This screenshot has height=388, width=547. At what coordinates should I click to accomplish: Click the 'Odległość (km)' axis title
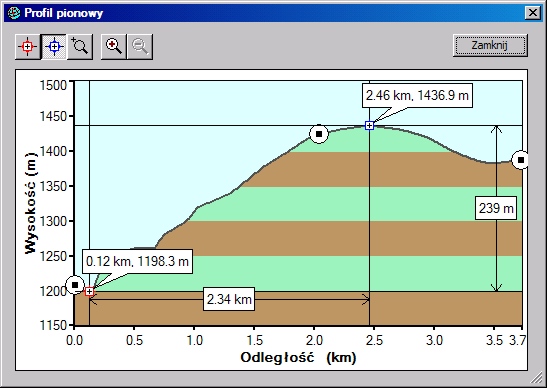(x=298, y=358)
